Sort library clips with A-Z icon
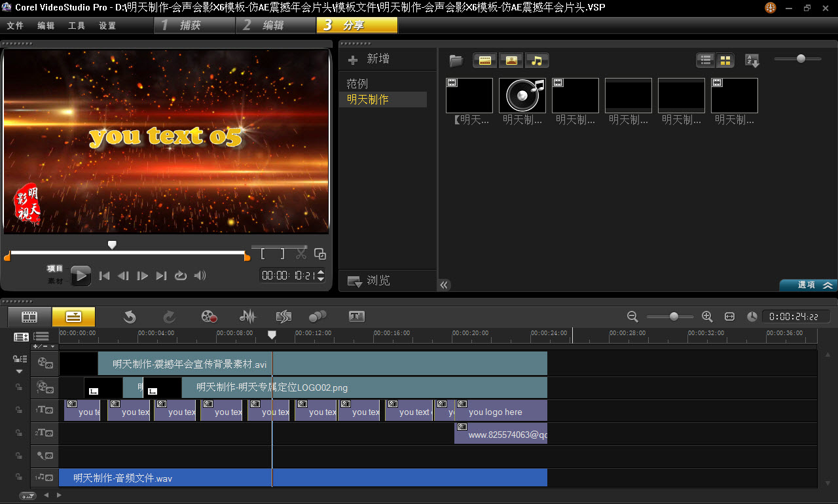The height and width of the screenshot is (504, 838). 752,61
